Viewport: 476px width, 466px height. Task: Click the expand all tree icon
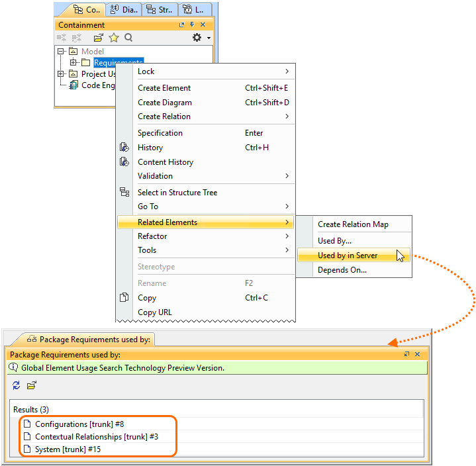coord(62,38)
